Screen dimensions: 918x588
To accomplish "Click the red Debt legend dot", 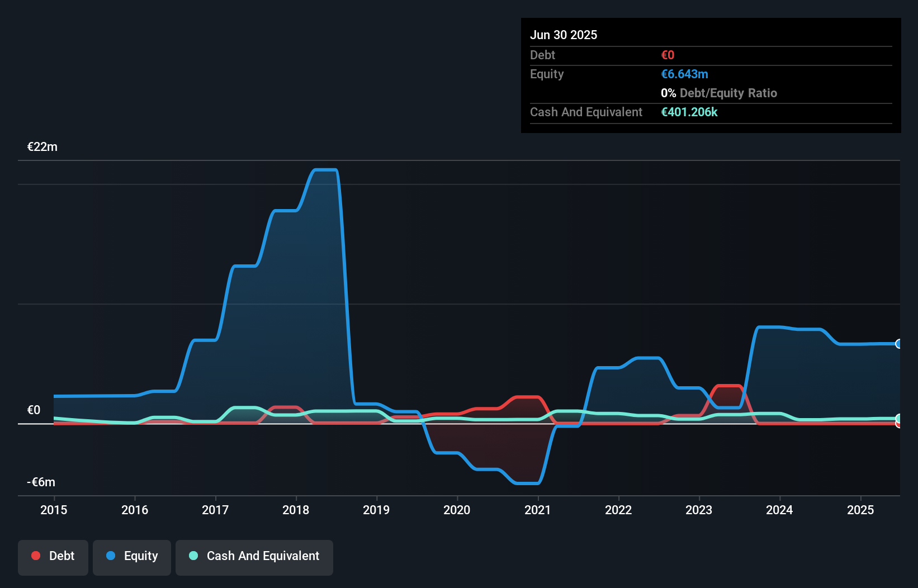I will tap(36, 556).
